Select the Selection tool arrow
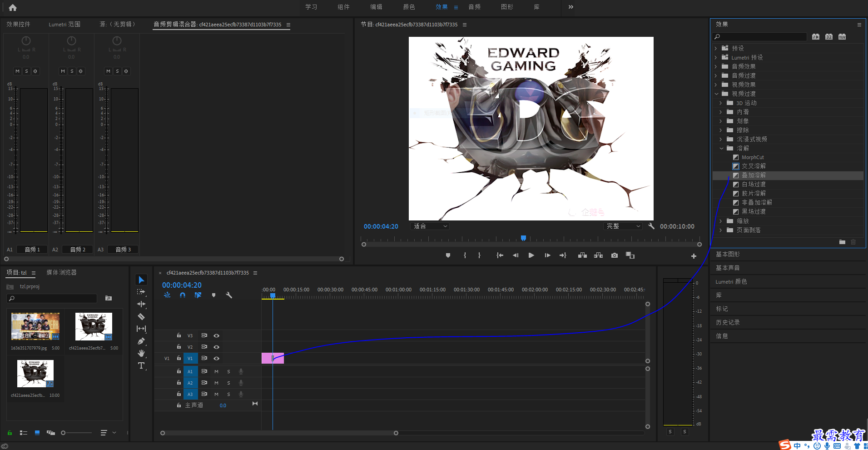 tap(141, 280)
